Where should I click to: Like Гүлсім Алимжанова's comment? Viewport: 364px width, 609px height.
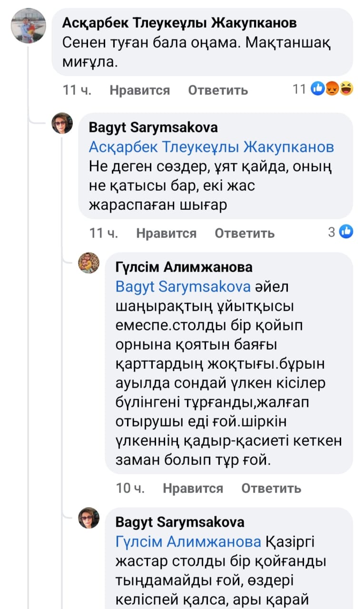click(193, 488)
